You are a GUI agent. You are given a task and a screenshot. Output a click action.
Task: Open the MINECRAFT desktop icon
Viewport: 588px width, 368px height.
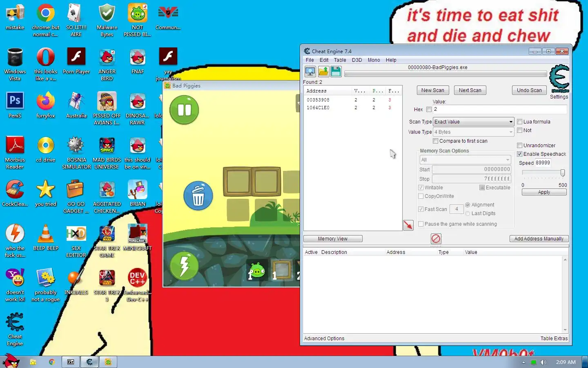138,238
